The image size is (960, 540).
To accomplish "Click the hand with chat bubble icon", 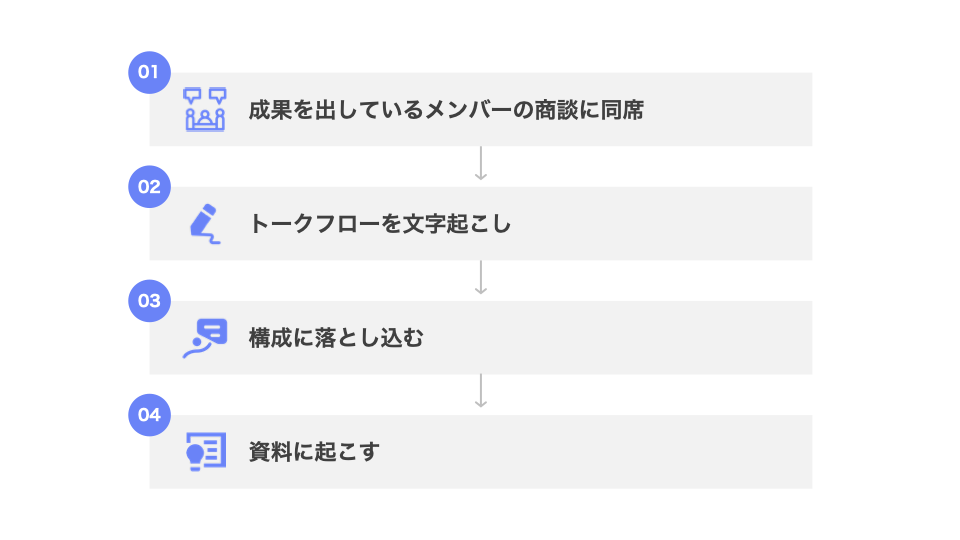I will coord(205,338).
